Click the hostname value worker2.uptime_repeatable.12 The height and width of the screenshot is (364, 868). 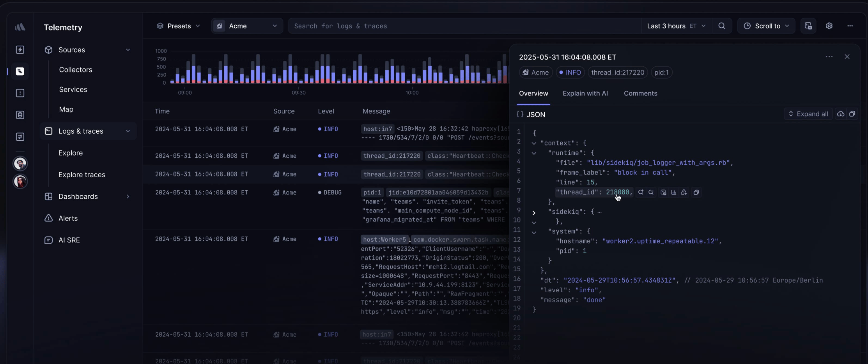tap(660, 241)
